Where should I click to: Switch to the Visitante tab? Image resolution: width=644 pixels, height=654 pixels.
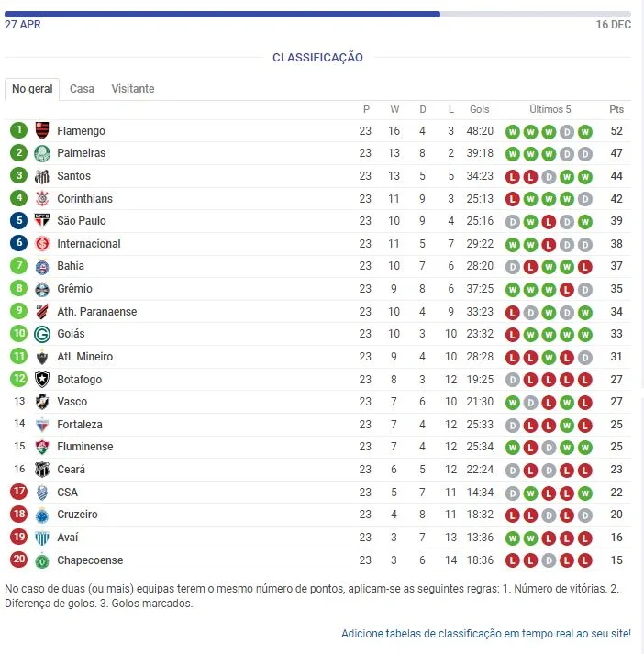[133, 89]
